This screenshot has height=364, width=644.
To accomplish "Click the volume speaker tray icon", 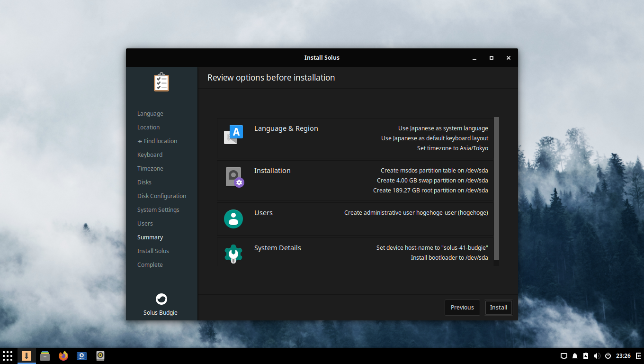I will (597, 356).
